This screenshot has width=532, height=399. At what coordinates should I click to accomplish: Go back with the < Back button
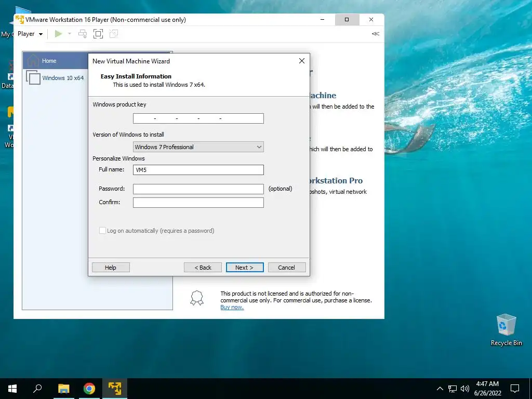[203, 268]
